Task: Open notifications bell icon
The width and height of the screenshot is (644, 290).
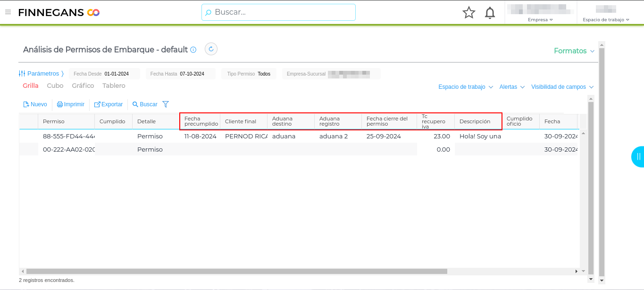Action: click(490, 13)
